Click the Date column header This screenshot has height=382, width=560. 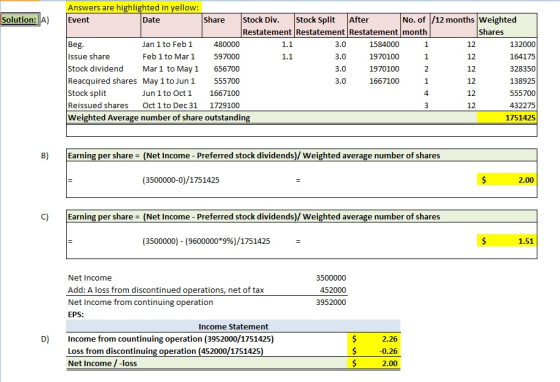(x=171, y=25)
